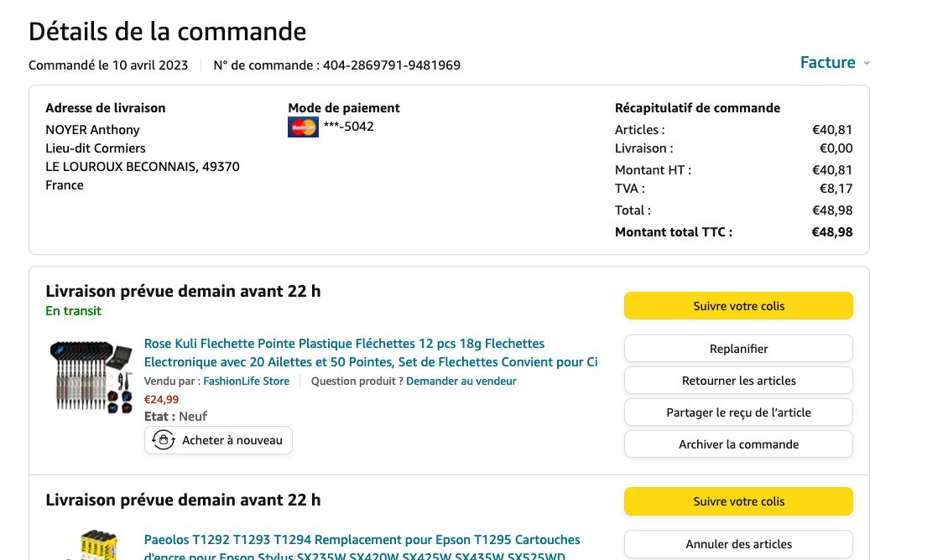Click Partager le reçu de l'article
Image resolution: width=948 pixels, height=560 pixels.
pos(738,412)
